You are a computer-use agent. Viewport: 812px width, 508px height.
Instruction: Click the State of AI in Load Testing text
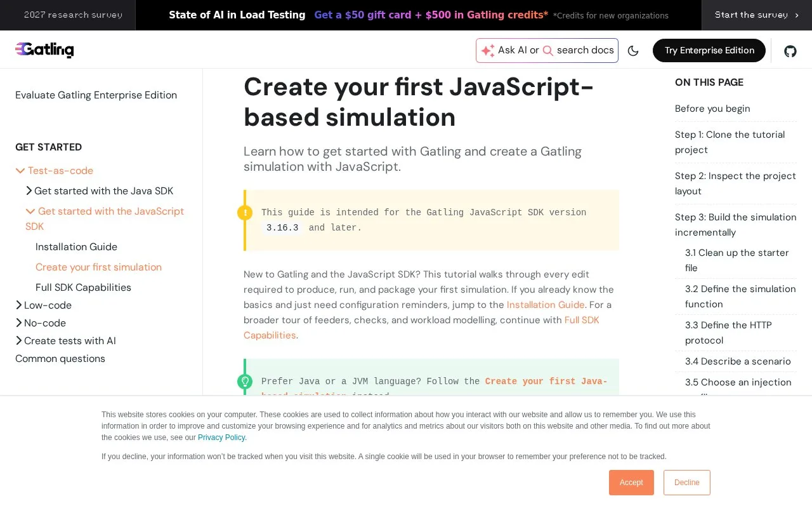pyautogui.click(x=237, y=15)
